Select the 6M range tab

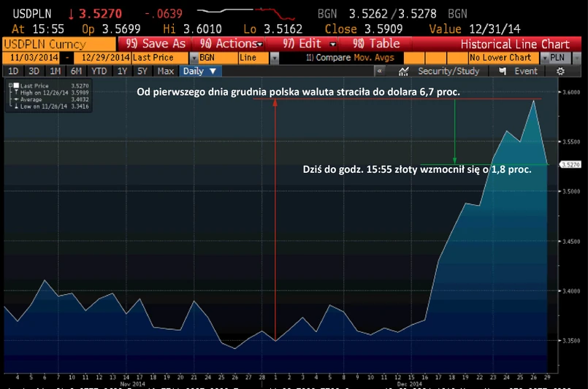(x=76, y=72)
